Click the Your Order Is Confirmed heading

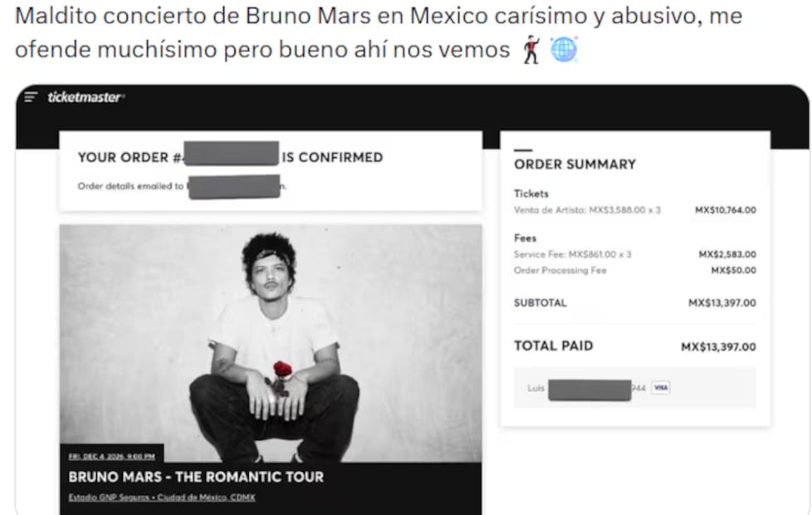(231, 157)
